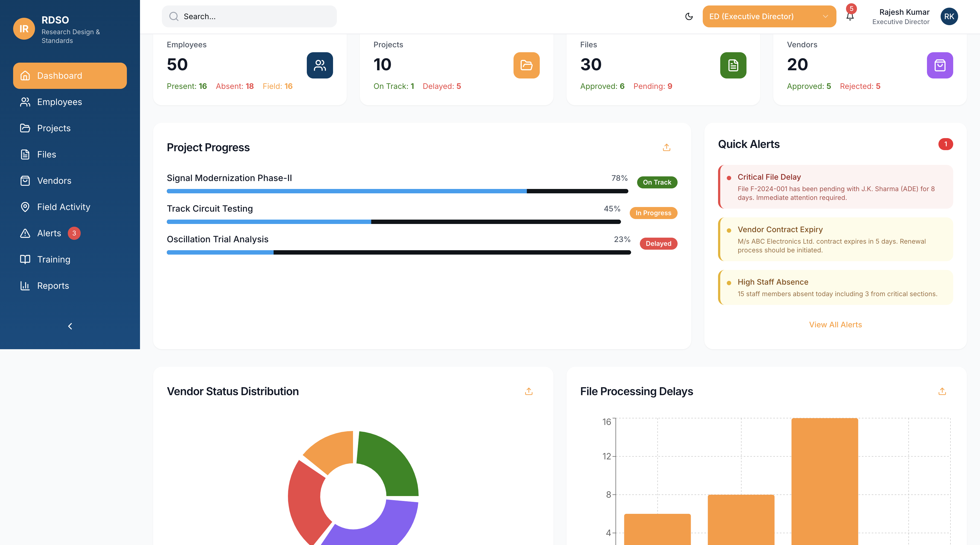Click the Rejected: 5 vendors stat
Image resolution: width=980 pixels, height=545 pixels.
860,86
